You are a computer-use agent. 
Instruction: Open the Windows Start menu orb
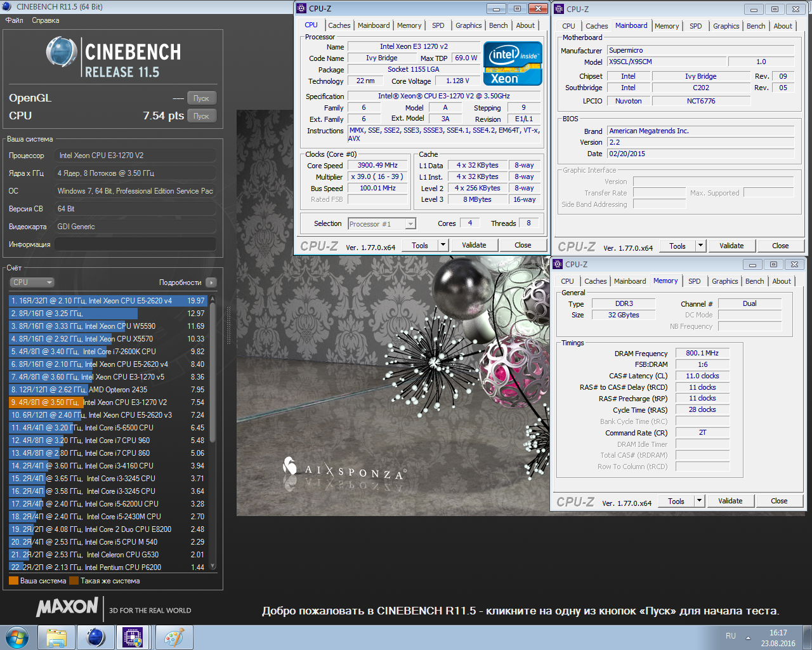click(18, 637)
